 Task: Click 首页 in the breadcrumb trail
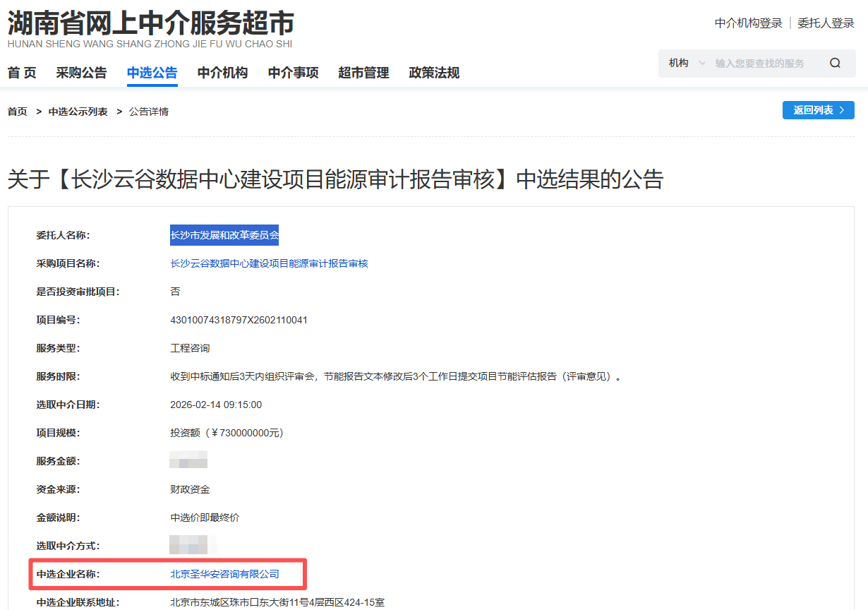(x=17, y=111)
